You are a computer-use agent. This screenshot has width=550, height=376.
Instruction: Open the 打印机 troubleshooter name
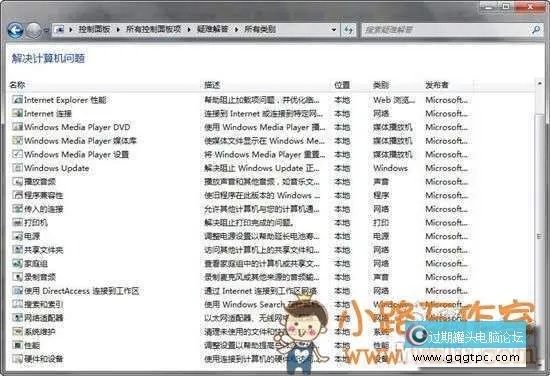pos(35,223)
